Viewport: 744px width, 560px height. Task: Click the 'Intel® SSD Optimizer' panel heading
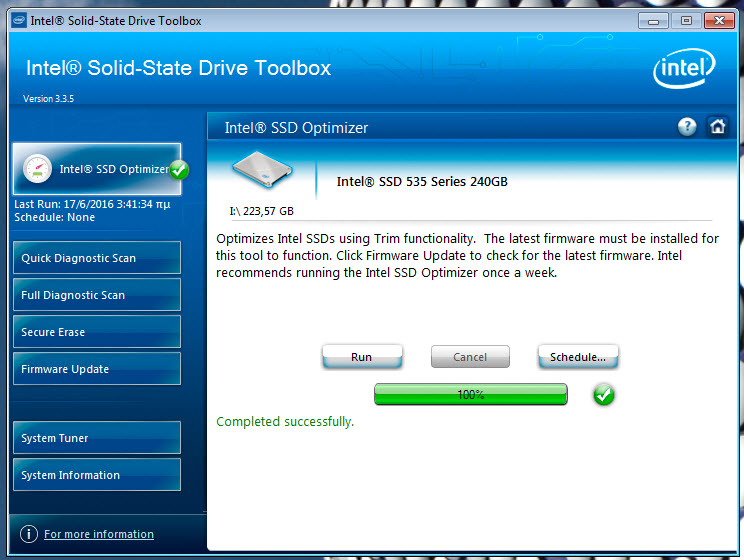click(296, 128)
